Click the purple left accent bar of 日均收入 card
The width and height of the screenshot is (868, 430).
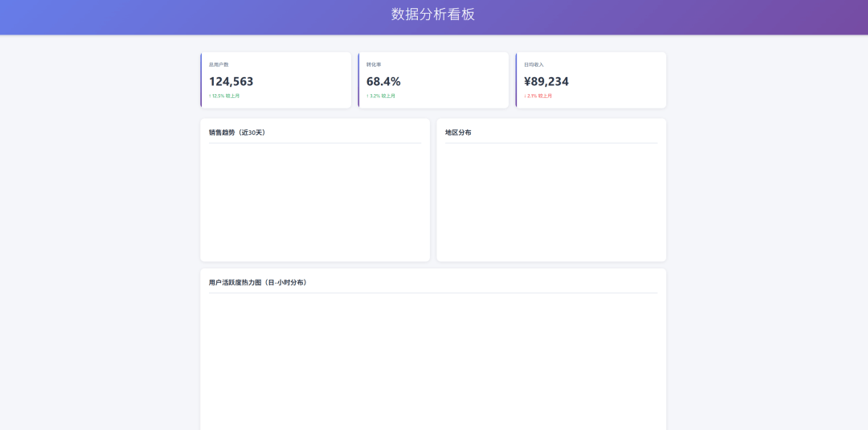pos(516,80)
